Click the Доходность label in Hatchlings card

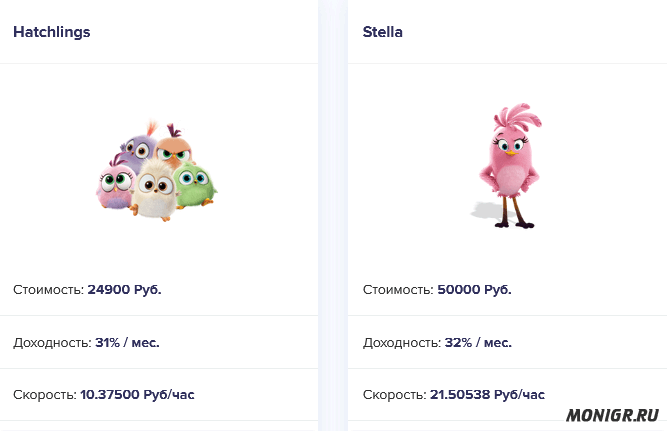pyautogui.click(x=51, y=342)
